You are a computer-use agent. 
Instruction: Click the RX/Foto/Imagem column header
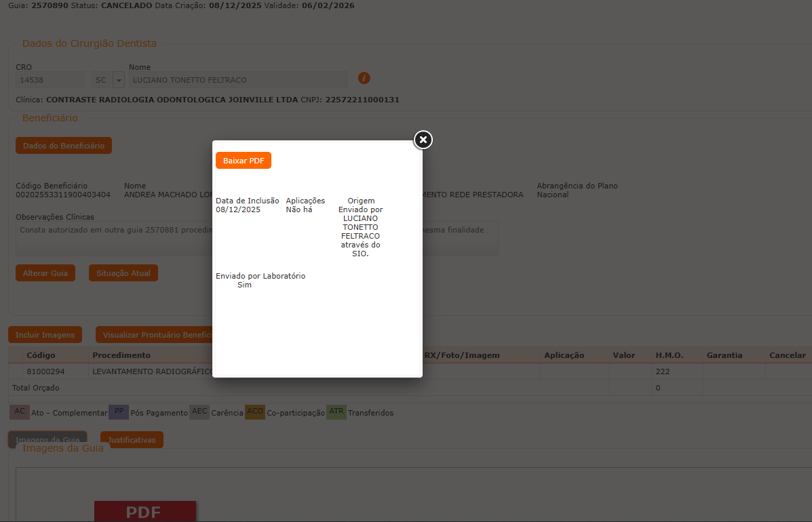(x=462, y=355)
